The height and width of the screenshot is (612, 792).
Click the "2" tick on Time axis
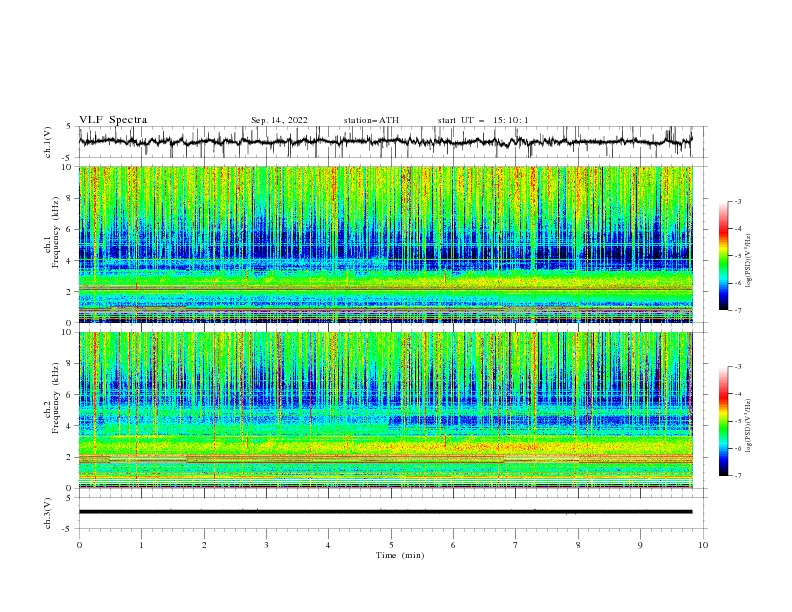pos(204,545)
